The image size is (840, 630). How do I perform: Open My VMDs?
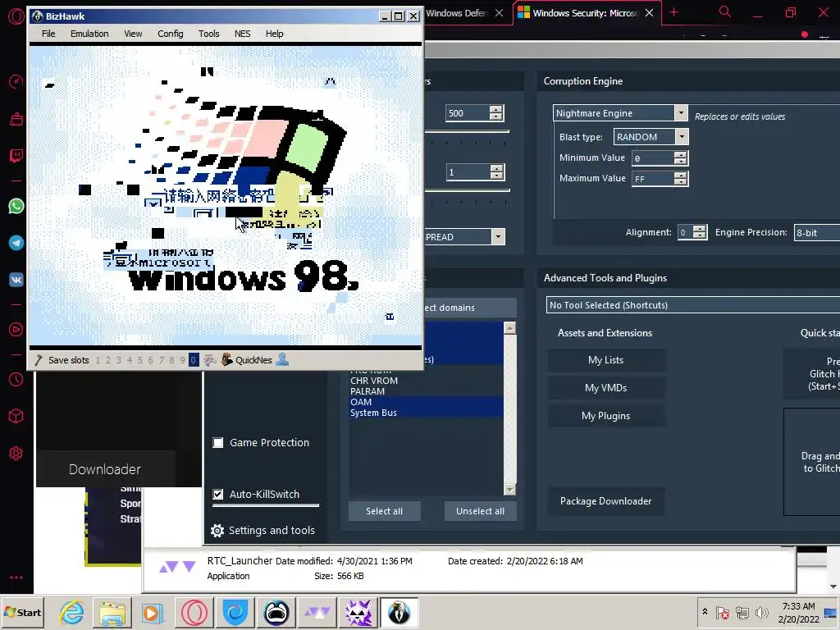[606, 388]
